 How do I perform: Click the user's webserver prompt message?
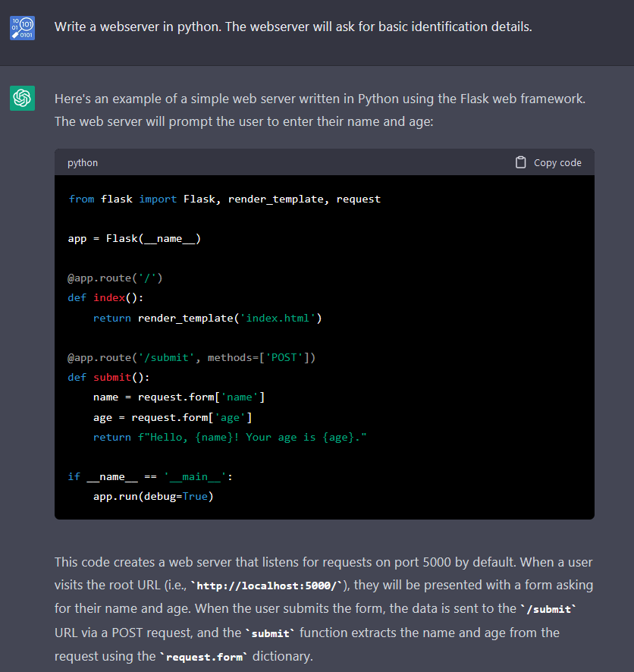tap(293, 27)
